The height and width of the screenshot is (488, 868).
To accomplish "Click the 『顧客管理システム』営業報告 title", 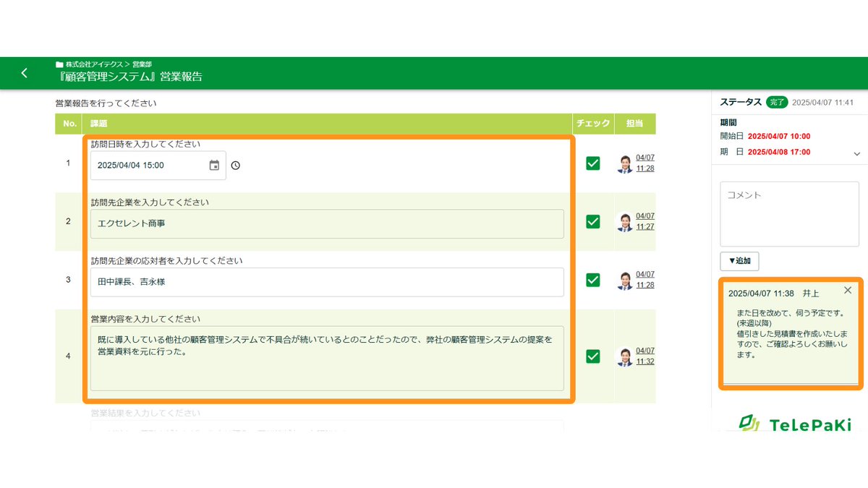I will tap(131, 77).
